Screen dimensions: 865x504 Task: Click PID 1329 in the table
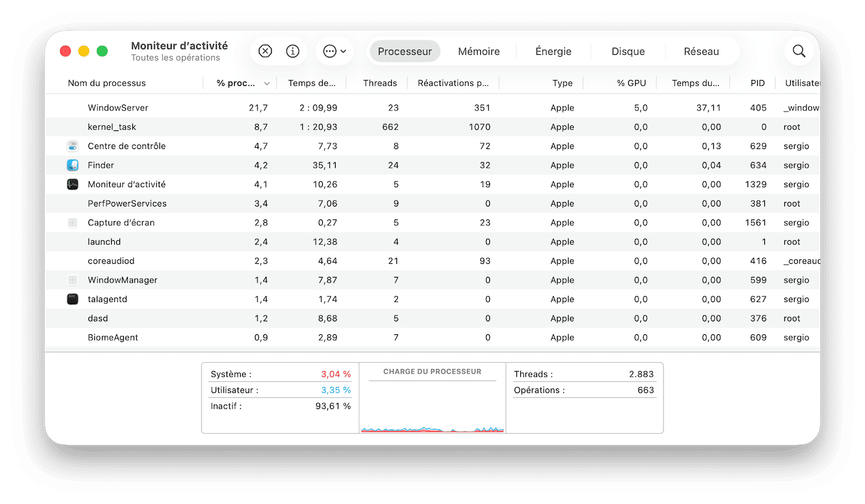tap(755, 185)
